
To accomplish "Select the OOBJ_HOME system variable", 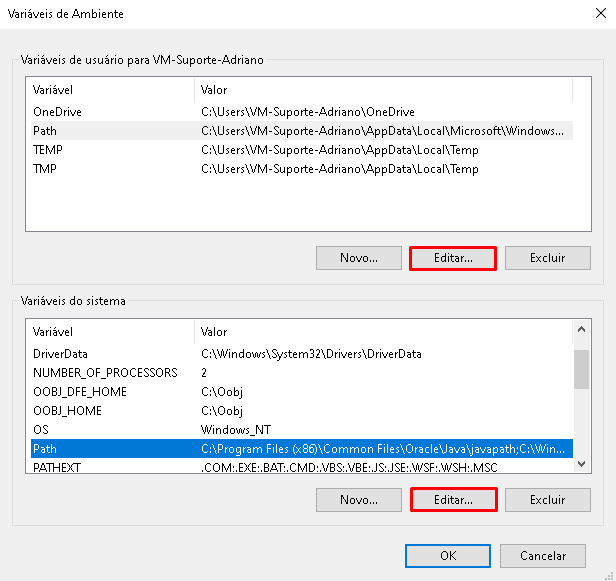I will [302, 411].
